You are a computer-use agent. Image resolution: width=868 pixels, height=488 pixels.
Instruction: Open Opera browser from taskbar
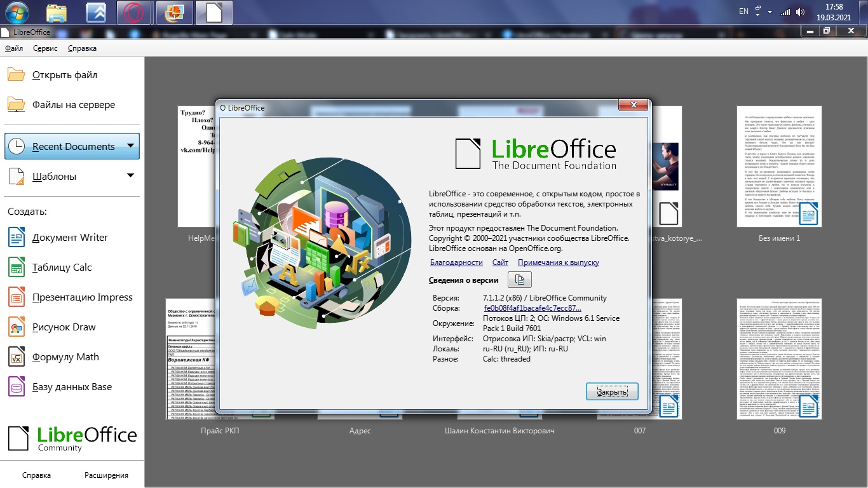[x=133, y=12]
